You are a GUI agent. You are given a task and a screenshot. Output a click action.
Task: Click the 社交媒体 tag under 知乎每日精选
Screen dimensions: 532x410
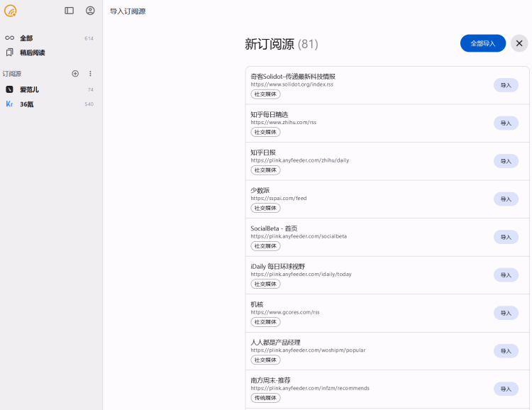(x=265, y=132)
